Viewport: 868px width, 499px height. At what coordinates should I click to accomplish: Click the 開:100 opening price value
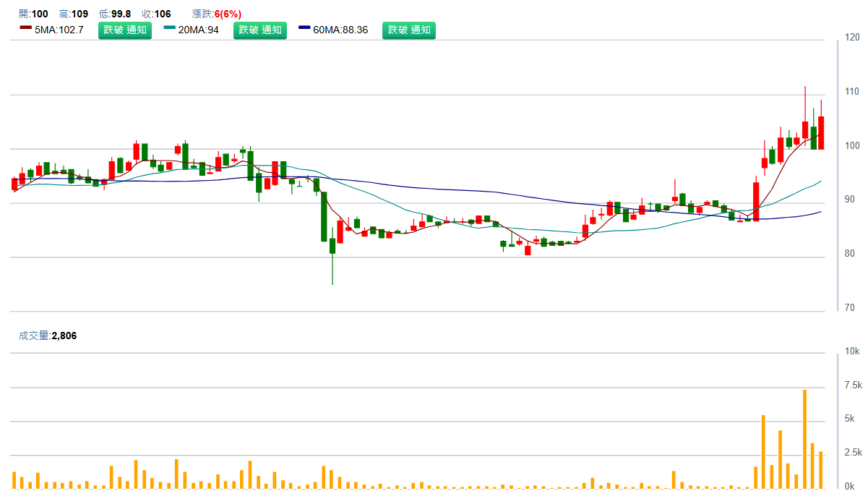click(34, 14)
